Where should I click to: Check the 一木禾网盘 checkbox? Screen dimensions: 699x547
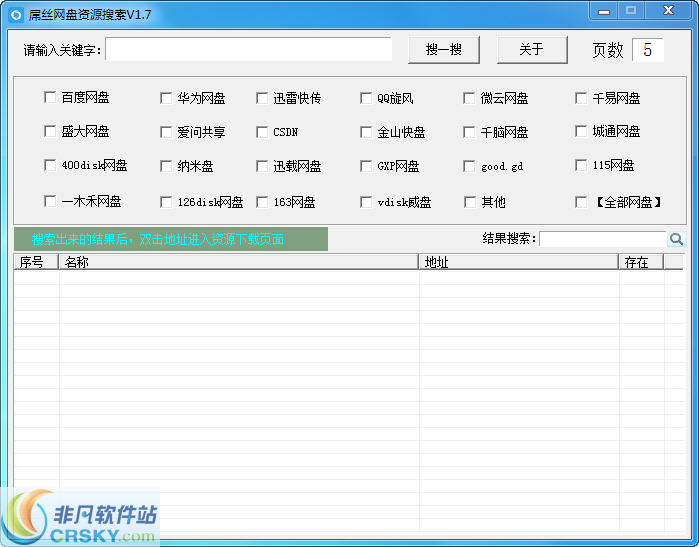coord(50,201)
